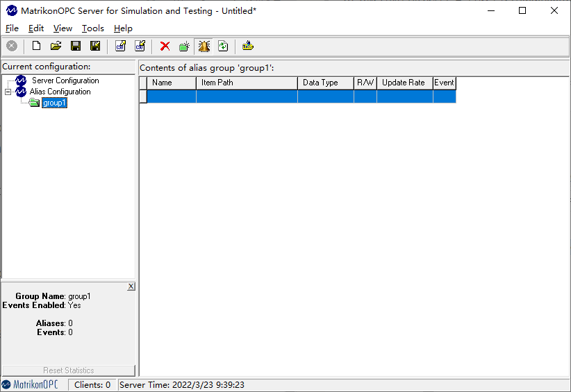Open the View menu

(x=63, y=28)
